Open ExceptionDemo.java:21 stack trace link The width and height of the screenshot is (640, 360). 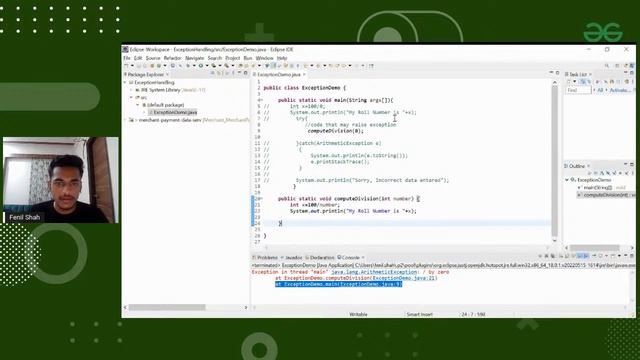404,278
